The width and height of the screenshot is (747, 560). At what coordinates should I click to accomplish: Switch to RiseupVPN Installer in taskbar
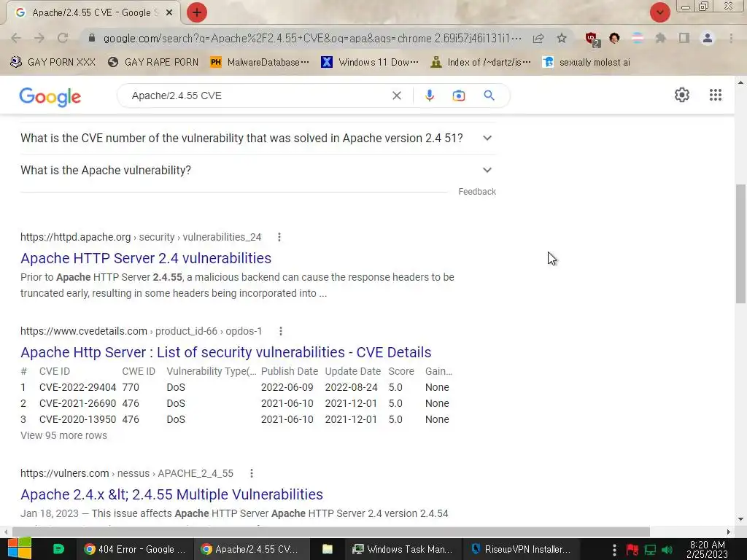tap(520, 549)
